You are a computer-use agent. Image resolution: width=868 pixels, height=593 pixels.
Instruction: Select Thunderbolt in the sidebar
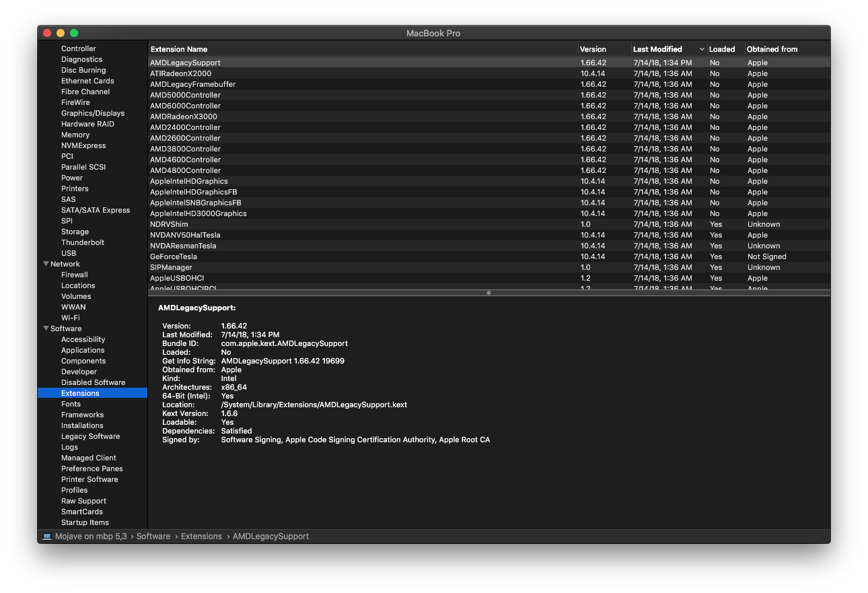[x=83, y=242]
